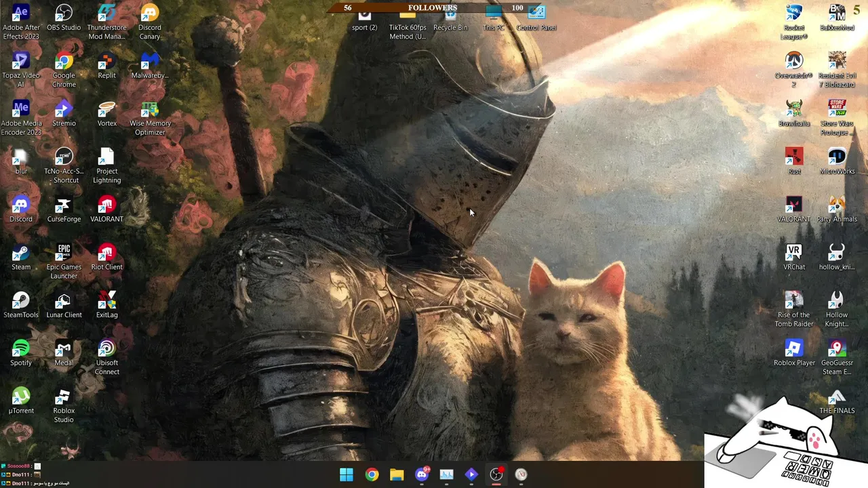868x488 pixels.
Task: Open File Explorer from the taskbar
Action: coord(397,474)
